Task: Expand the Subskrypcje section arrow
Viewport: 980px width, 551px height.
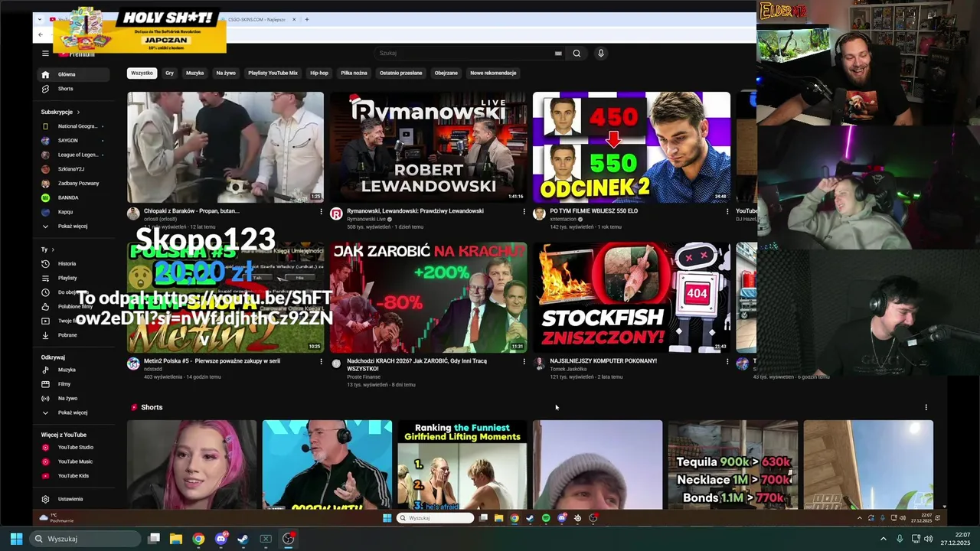Action: 77,112
